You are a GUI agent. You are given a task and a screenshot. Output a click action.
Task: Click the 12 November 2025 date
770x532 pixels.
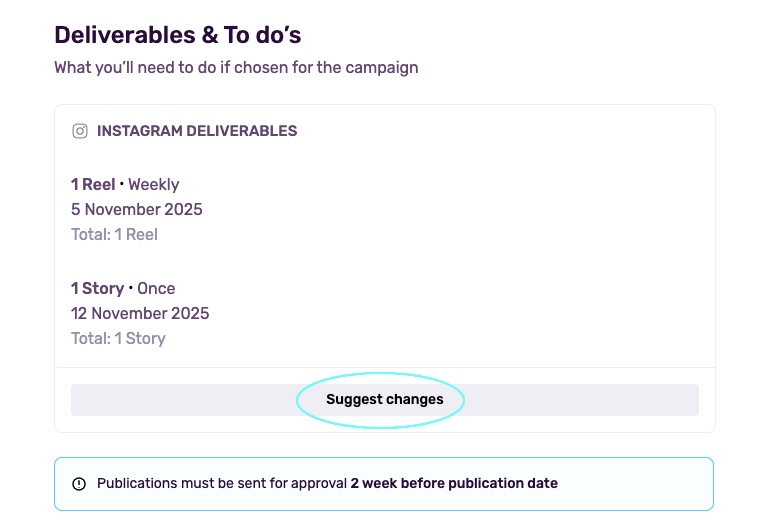click(x=140, y=313)
